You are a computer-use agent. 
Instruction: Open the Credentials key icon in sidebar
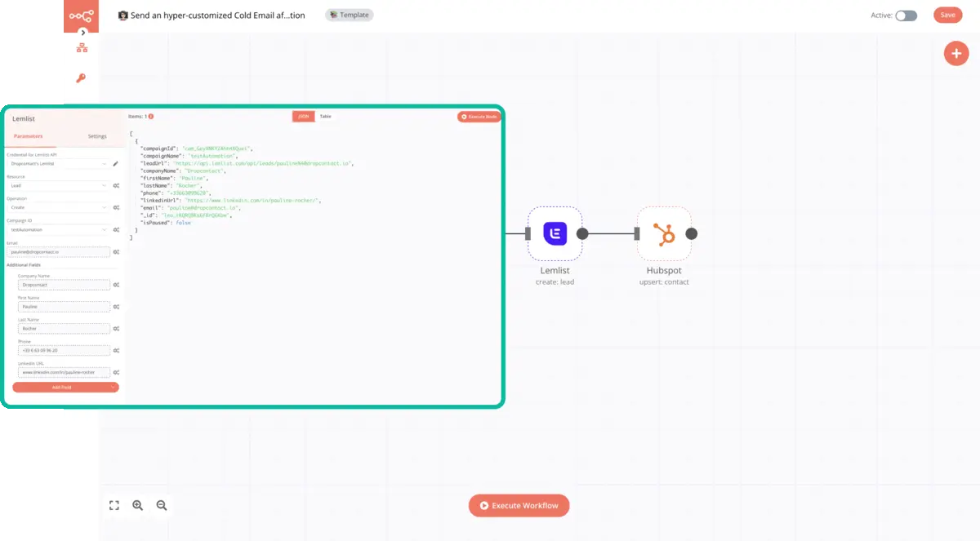point(81,78)
